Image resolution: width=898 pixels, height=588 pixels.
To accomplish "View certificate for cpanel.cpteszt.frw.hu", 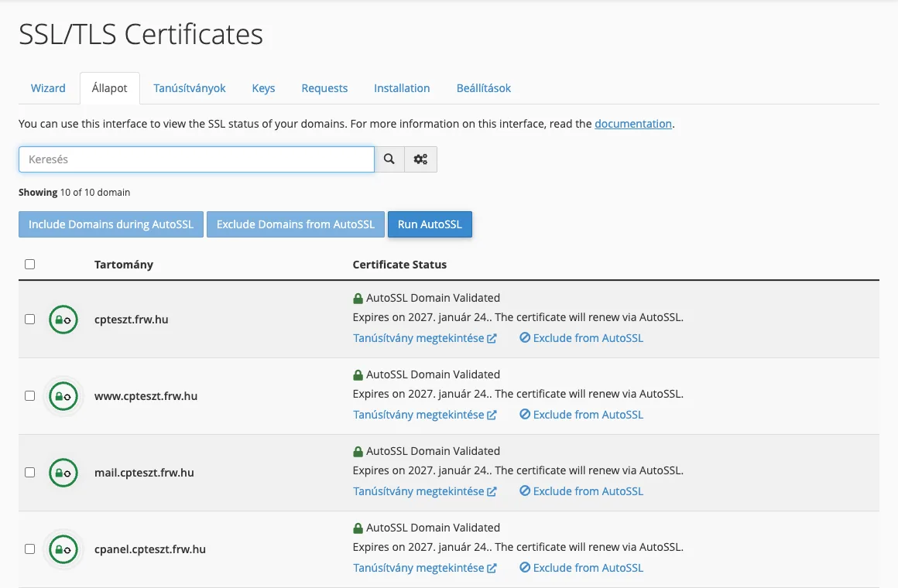I will [424, 569].
